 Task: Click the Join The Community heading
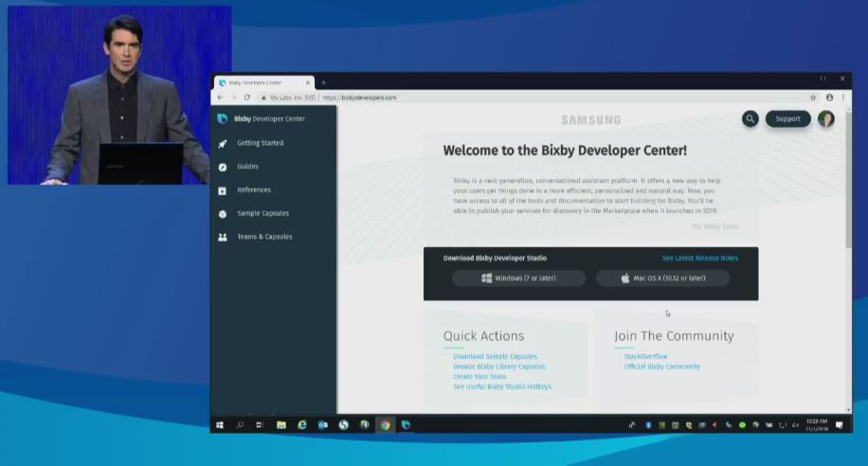(x=674, y=336)
